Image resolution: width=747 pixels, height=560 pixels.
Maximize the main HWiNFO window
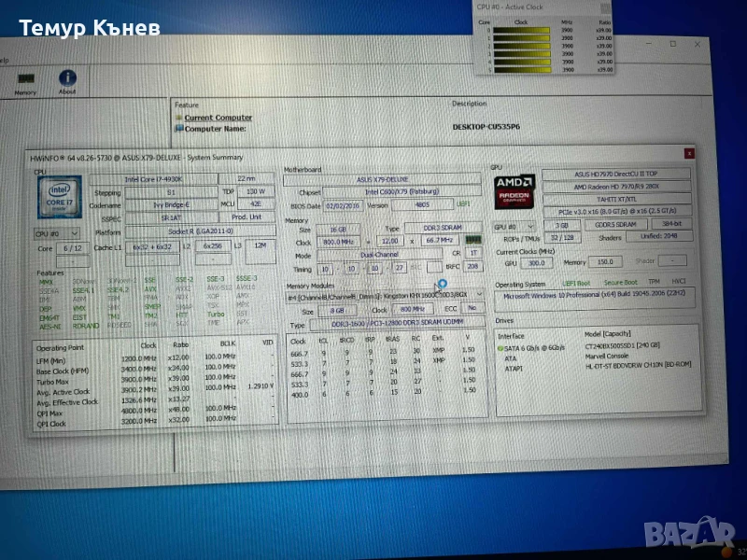pyautogui.click(x=672, y=43)
